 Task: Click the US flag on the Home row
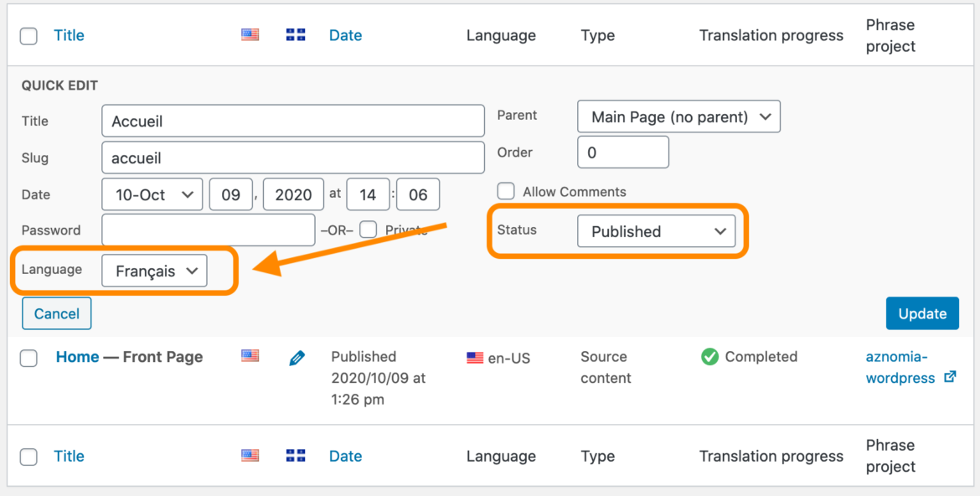(x=250, y=356)
